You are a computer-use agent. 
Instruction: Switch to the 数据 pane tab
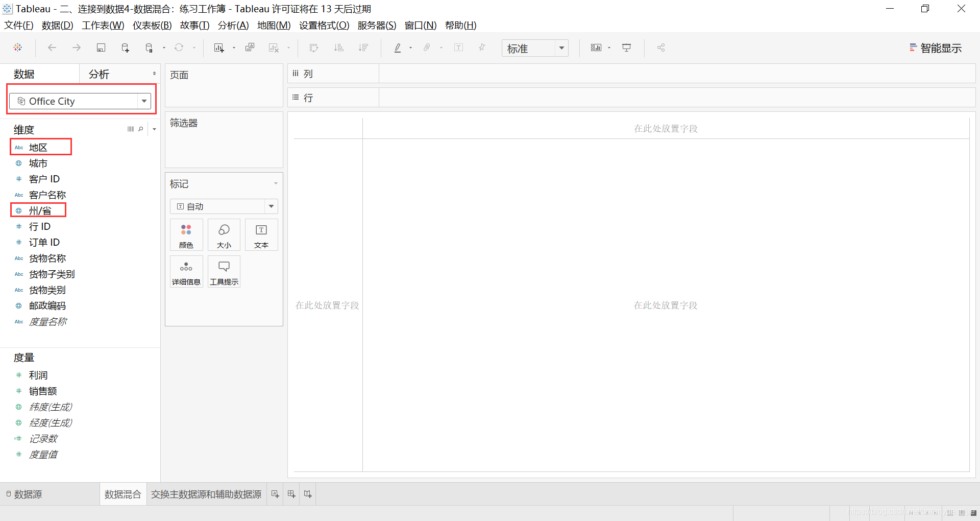tap(24, 74)
